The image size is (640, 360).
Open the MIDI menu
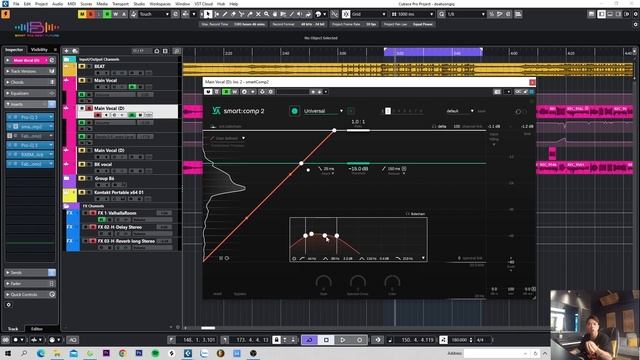71,4
